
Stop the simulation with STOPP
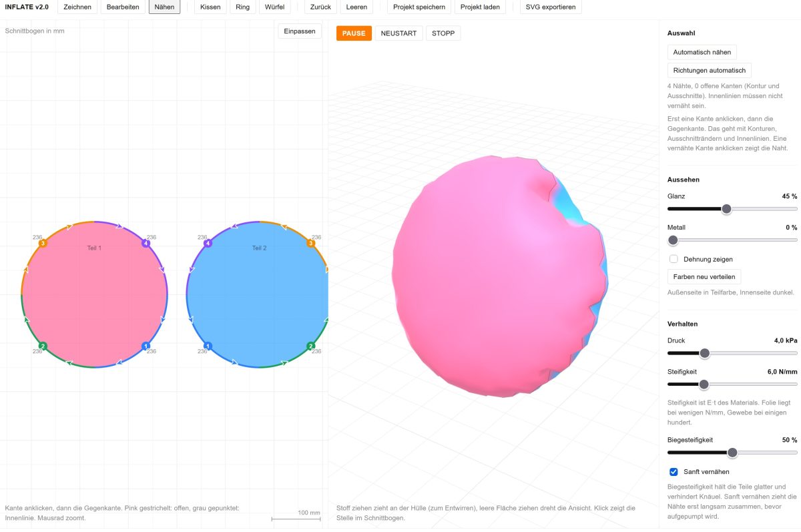point(443,33)
